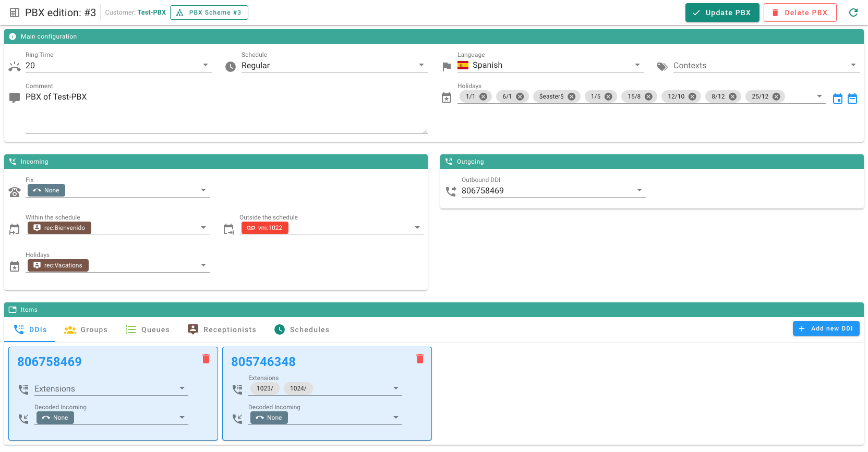Click the Outgoing header phone icon
The width and height of the screenshot is (868, 452).
(x=449, y=162)
